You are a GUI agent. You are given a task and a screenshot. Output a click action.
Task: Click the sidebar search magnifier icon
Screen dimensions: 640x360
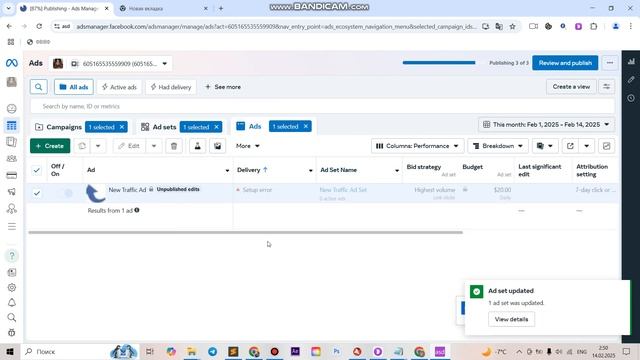(x=11, y=317)
